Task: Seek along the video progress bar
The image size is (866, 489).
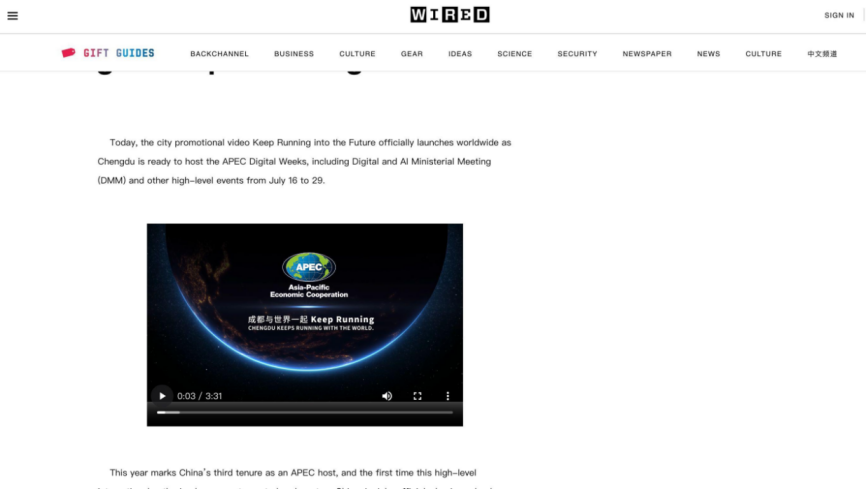Action: pyautogui.click(x=305, y=412)
